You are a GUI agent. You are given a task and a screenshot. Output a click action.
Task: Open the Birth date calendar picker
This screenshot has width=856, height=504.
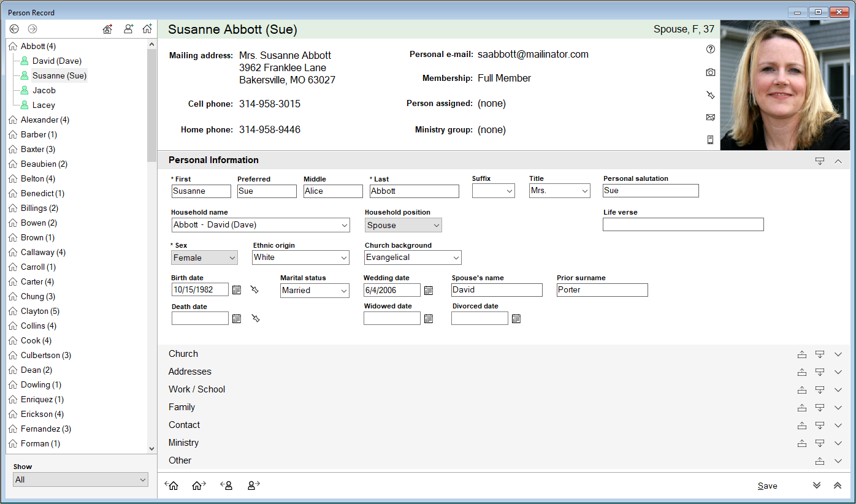pos(237,290)
